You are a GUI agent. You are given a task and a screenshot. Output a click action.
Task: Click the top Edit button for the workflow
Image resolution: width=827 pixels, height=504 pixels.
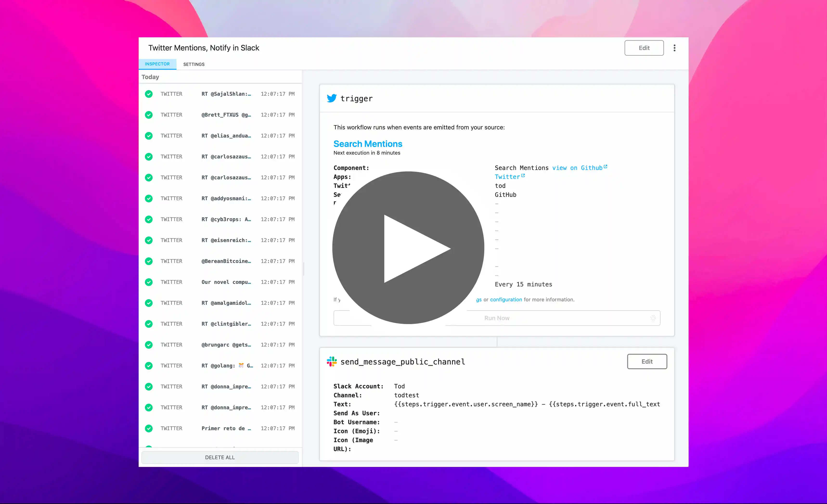pos(644,48)
